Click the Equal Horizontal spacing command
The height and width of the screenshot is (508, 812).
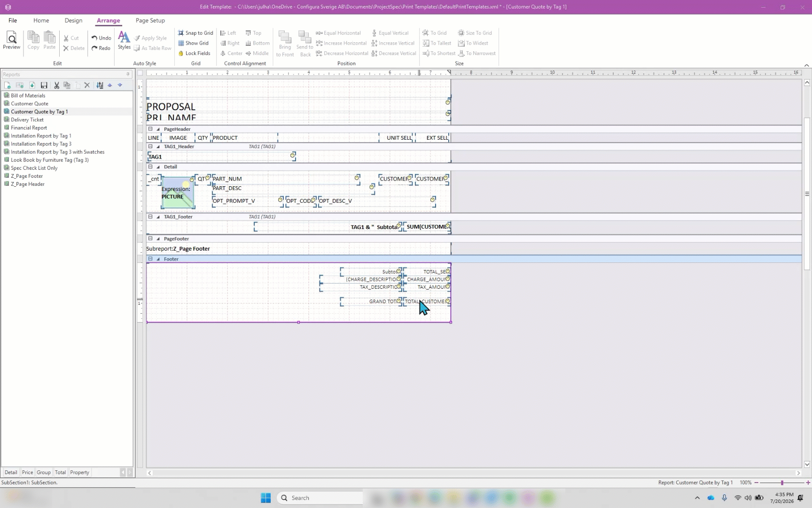click(338, 33)
